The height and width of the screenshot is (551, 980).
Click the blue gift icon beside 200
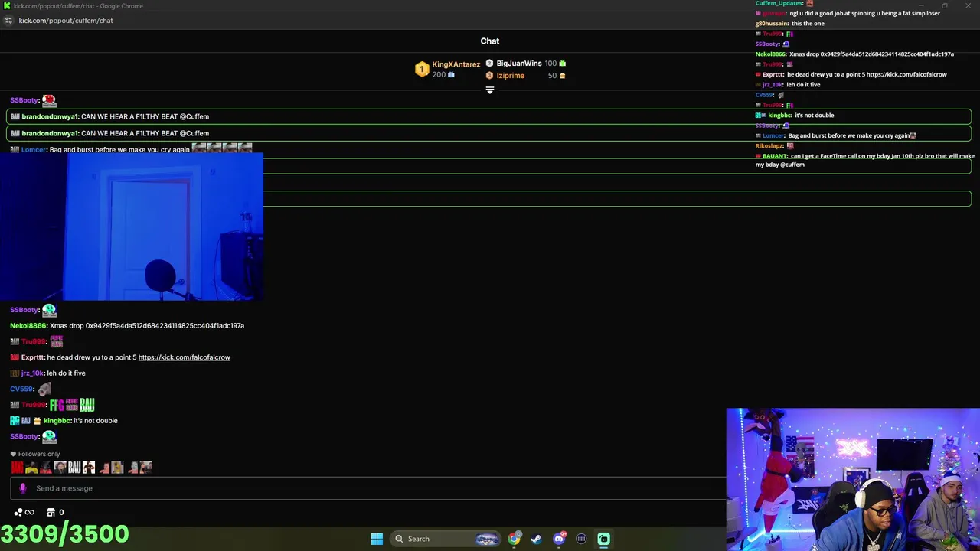coord(451,75)
